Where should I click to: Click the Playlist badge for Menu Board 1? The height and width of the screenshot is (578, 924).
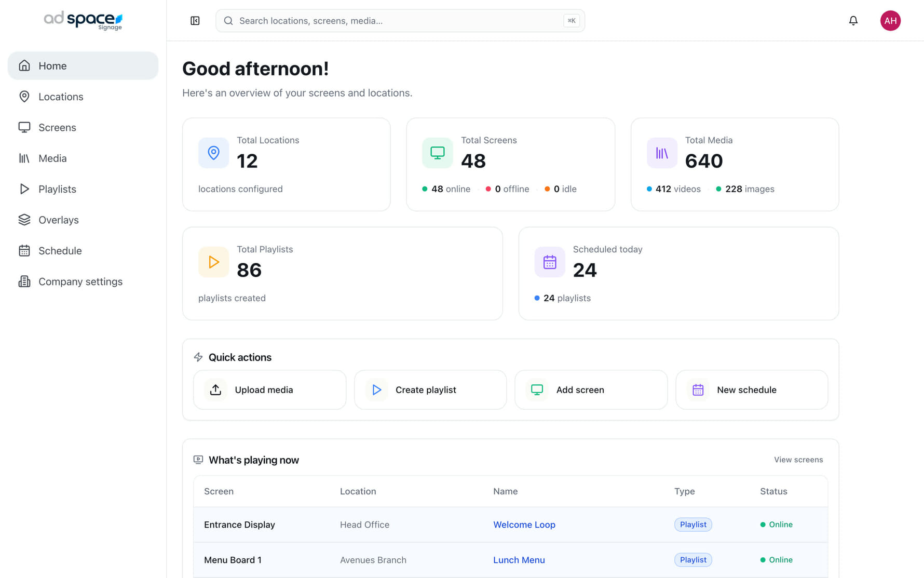coord(693,560)
